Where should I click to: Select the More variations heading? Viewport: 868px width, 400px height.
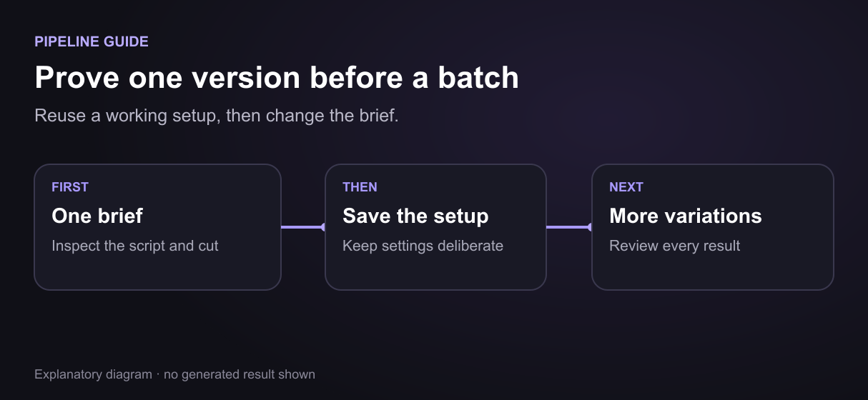coord(686,216)
